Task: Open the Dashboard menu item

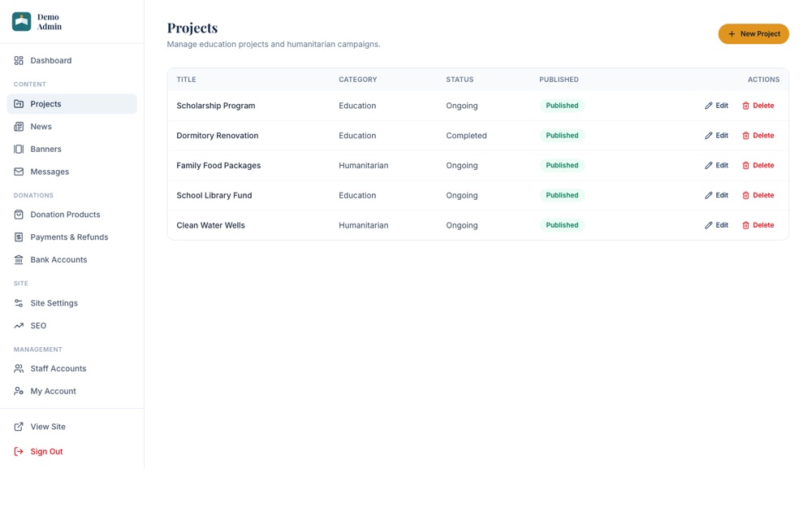Action: [x=72, y=61]
